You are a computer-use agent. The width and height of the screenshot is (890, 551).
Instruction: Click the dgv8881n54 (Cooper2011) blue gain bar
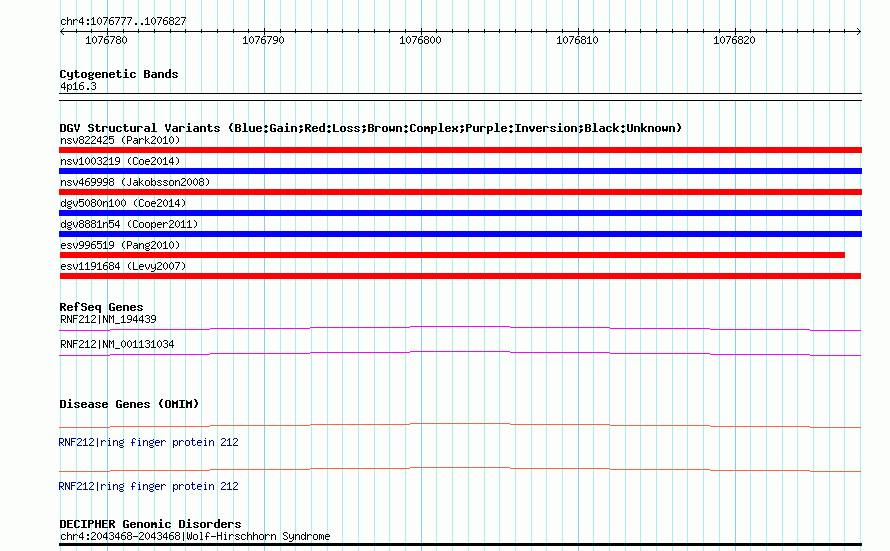click(460, 234)
